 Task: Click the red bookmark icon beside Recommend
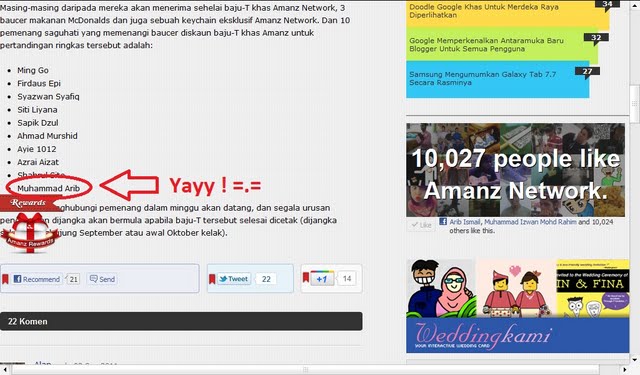click(x=5, y=279)
